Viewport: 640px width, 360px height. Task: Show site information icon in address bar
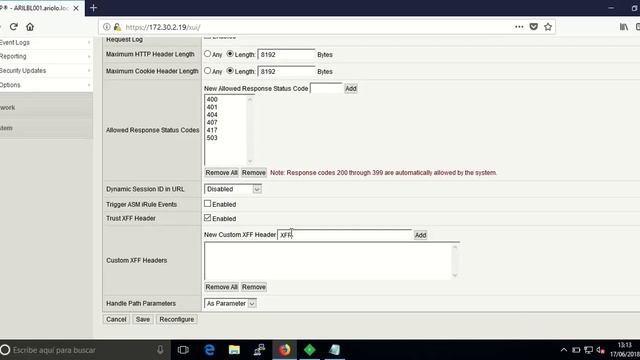tap(107, 27)
